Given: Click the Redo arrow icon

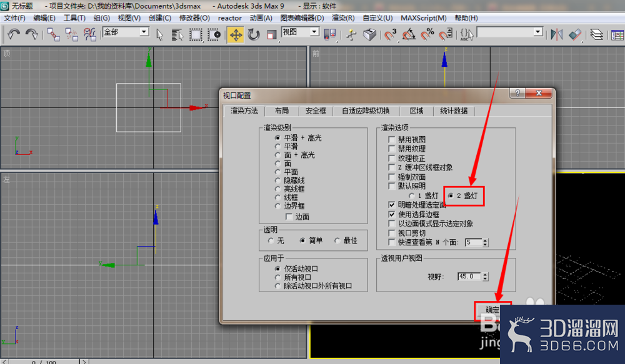Looking at the screenshot, I should pyautogui.click(x=31, y=34).
